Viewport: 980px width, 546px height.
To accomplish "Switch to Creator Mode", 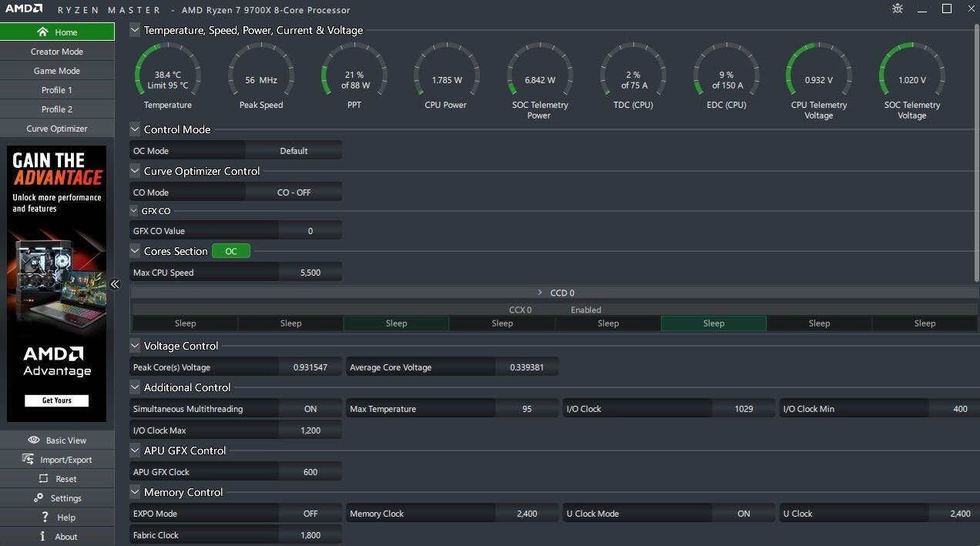I will pyautogui.click(x=57, y=52).
